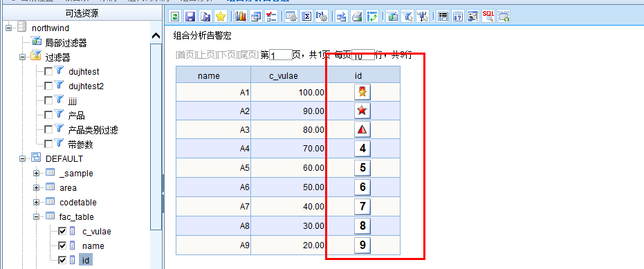Add to favorites with the yellow star icon
644x269 pixels.
(221, 17)
